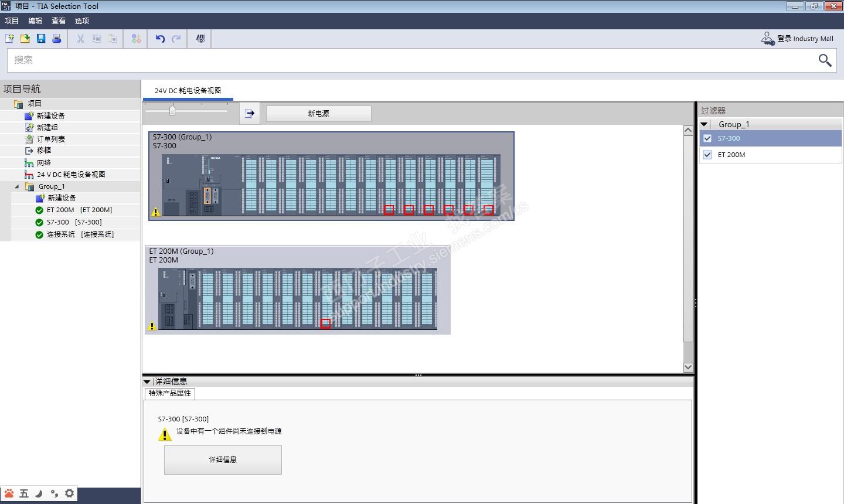
Task: Open the 选项 menu
Action: point(82,21)
